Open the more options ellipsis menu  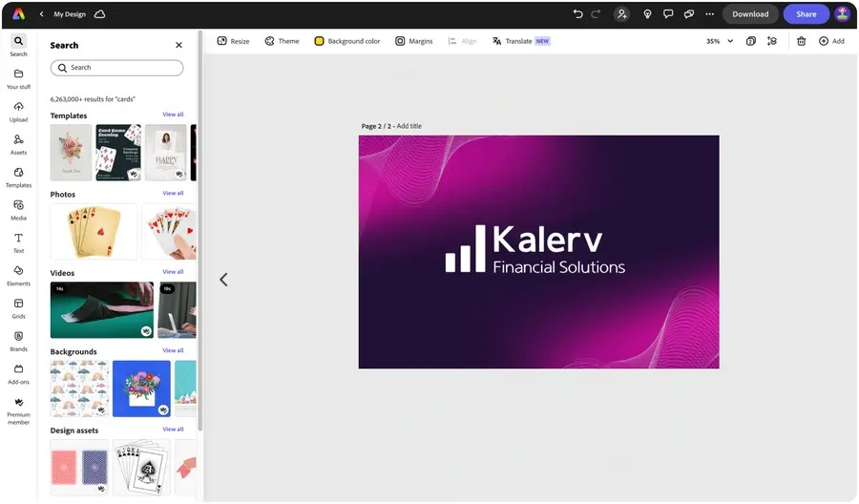[709, 14]
